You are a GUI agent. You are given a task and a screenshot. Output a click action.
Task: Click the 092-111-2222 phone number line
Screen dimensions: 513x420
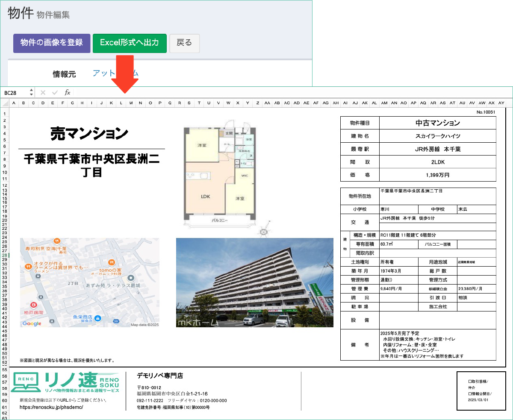pos(182,401)
